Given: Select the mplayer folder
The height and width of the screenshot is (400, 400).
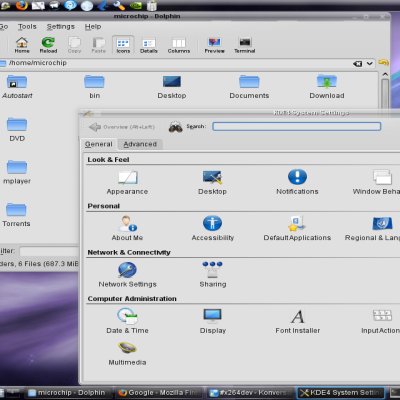Looking at the screenshot, I should point(17,172).
